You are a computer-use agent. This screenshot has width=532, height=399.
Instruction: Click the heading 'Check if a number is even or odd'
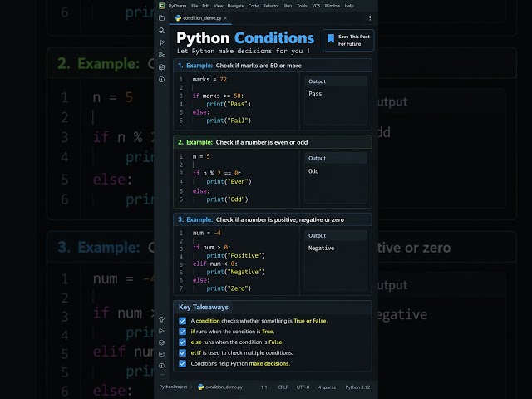pos(262,142)
